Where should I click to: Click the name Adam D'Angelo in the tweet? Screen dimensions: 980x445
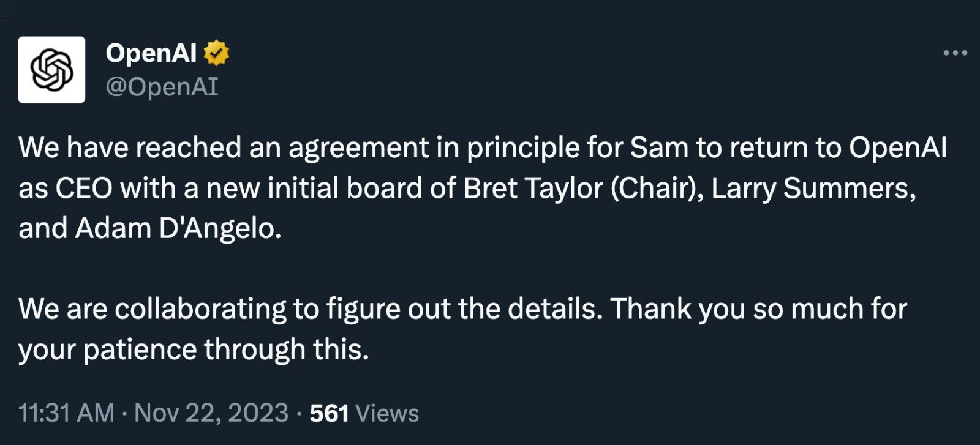(178, 228)
